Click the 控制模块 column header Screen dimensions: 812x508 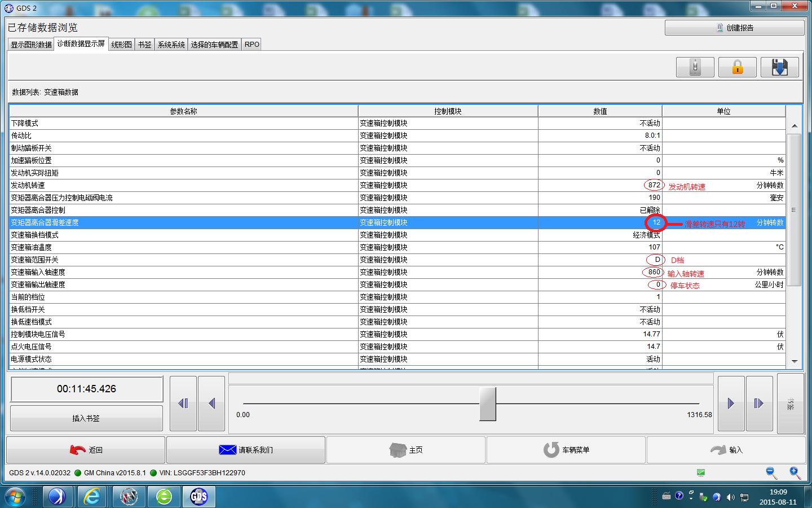point(448,111)
